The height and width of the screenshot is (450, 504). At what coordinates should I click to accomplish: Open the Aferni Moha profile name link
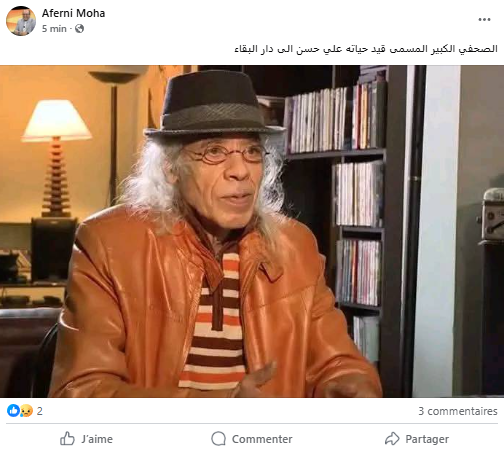[73, 13]
